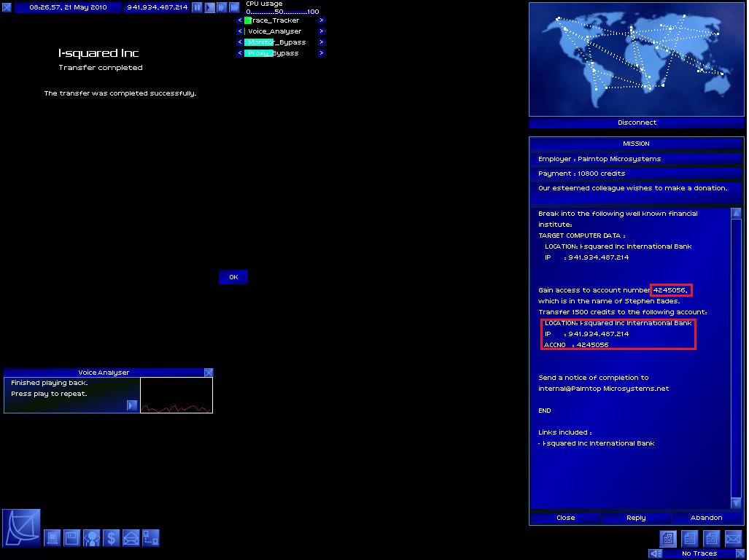Open the third mission document icon
The width and height of the screenshot is (749, 560).
coord(711,539)
